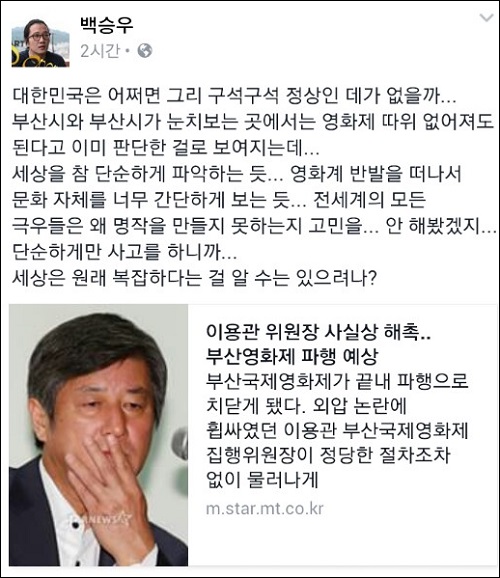
Task: Visit the 백승우 profile name link
Action: point(106,26)
